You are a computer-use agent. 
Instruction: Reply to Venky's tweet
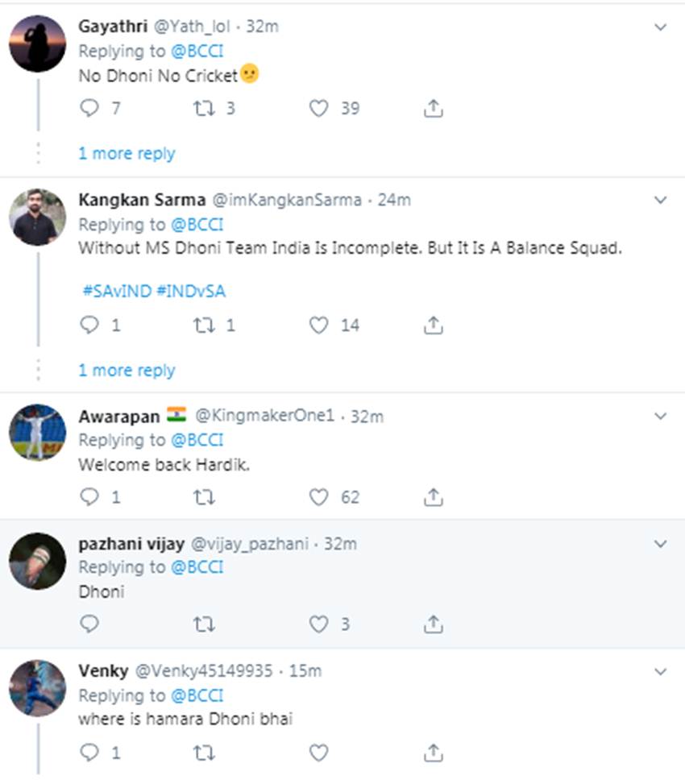tap(89, 753)
